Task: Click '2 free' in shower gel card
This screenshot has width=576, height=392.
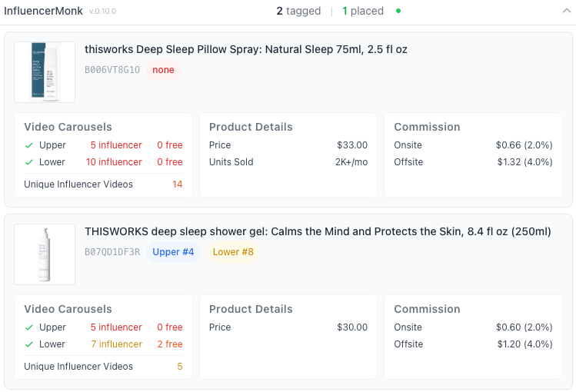Action: point(170,344)
